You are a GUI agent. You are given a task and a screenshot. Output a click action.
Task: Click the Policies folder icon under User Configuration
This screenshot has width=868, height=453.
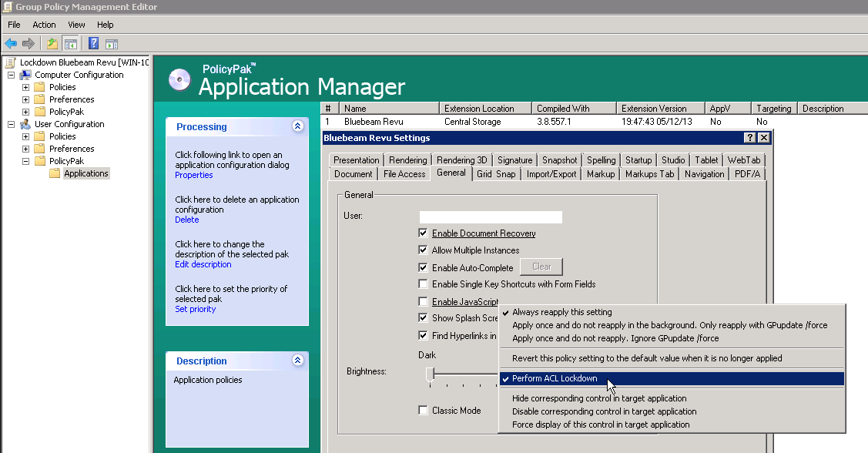[x=39, y=136]
